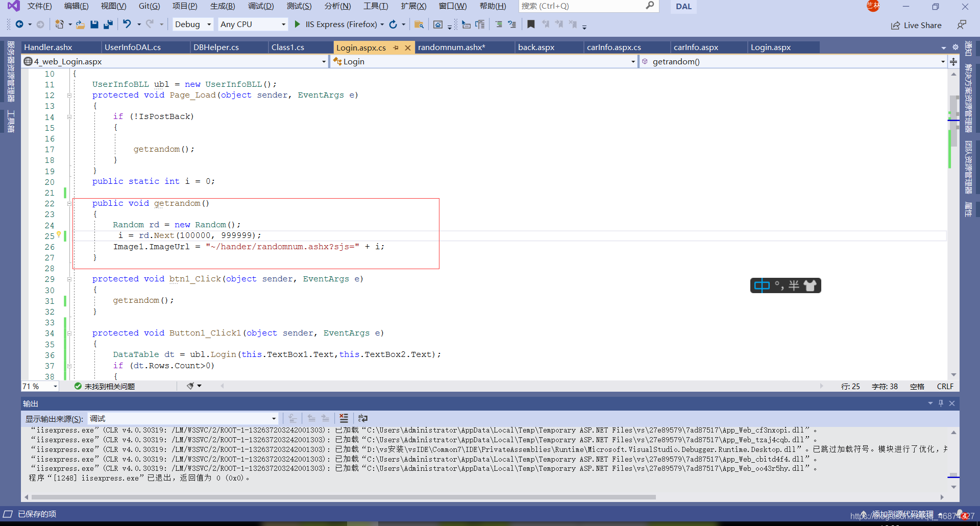Open the Login class dropdown

(x=484, y=61)
